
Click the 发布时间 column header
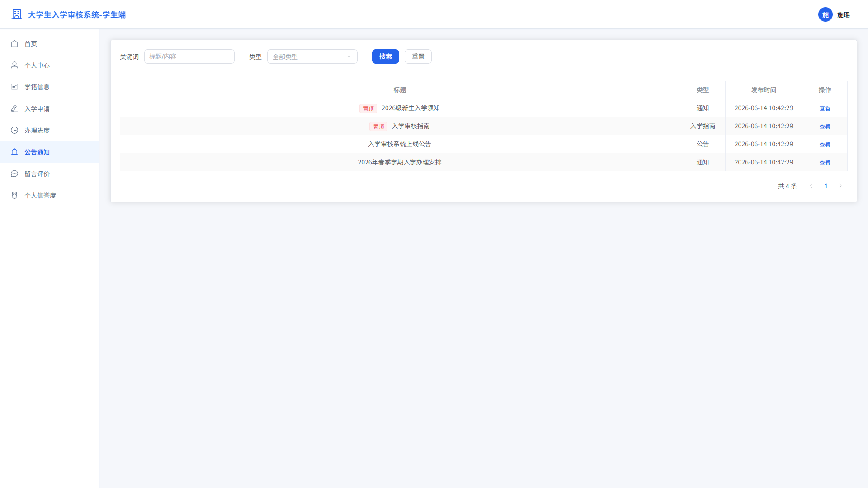(x=764, y=90)
